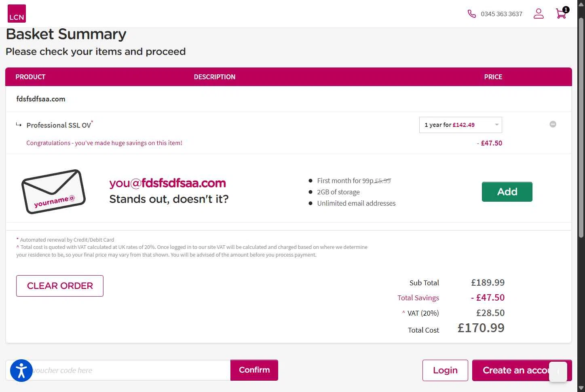Click the envelope yourname@ image
The image size is (585, 392).
tap(53, 192)
